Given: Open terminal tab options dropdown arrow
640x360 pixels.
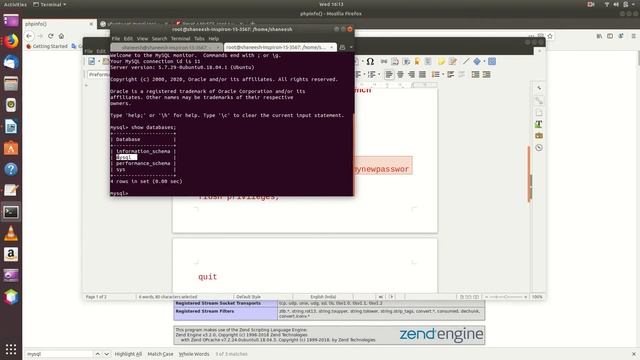Looking at the screenshot, I should 351,47.
